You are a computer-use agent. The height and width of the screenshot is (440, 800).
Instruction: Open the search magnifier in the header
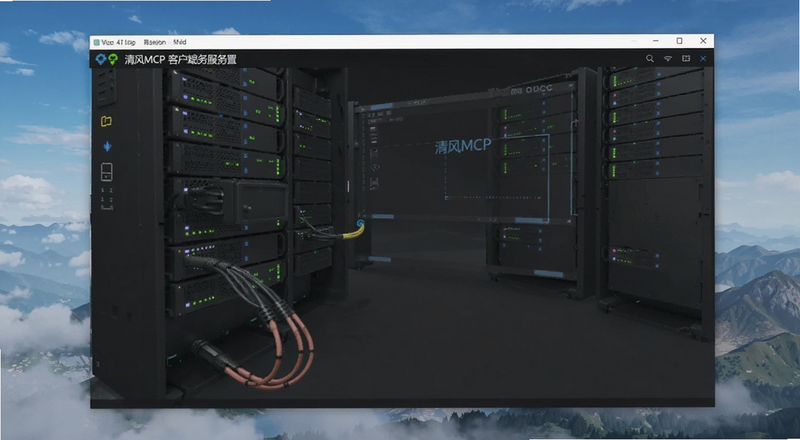[649, 59]
